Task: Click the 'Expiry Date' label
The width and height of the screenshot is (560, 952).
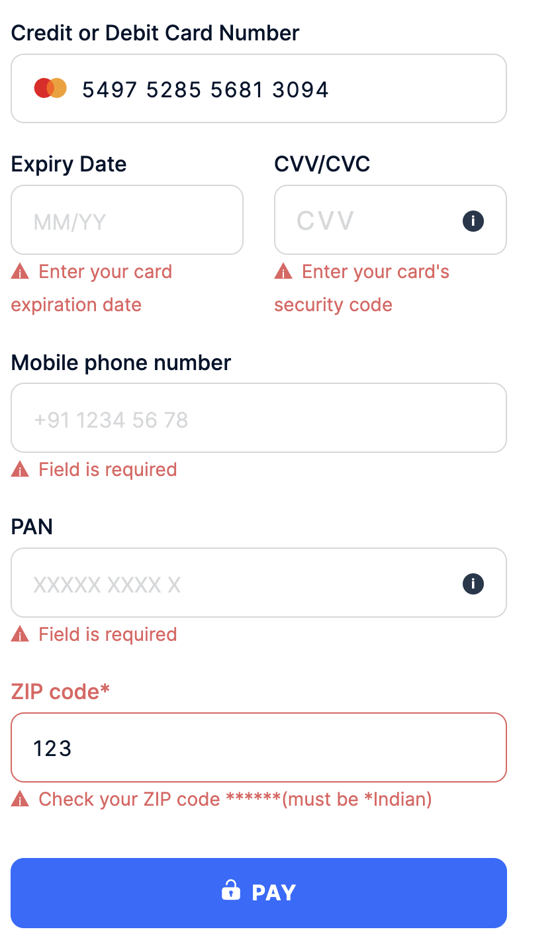Action: [68, 164]
